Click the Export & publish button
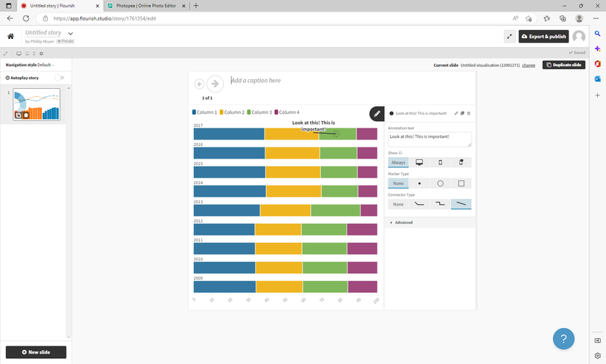Screen dimensions: 606x364 [x=543, y=36]
